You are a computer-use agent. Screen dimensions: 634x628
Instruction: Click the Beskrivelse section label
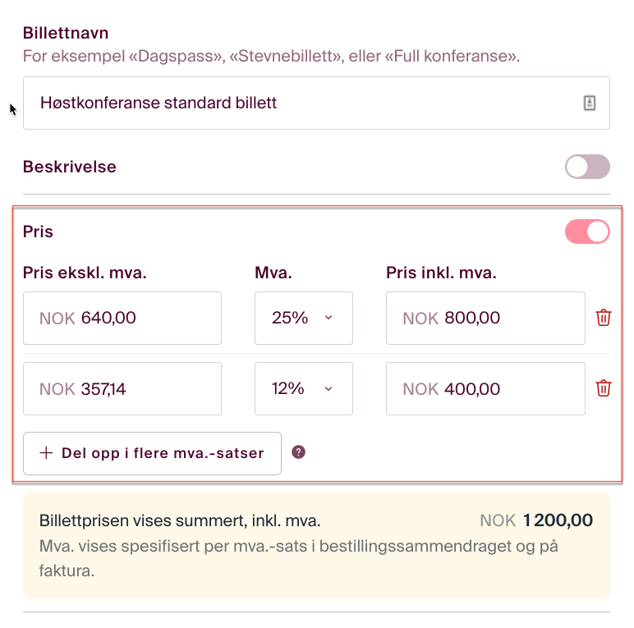tap(70, 167)
